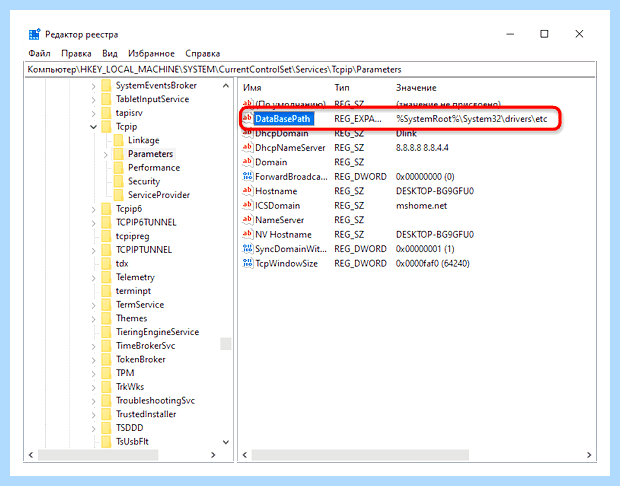The width and height of the screenshot is (620, 486).
Task: Select the Linkage folder icon
Action: 118,140
